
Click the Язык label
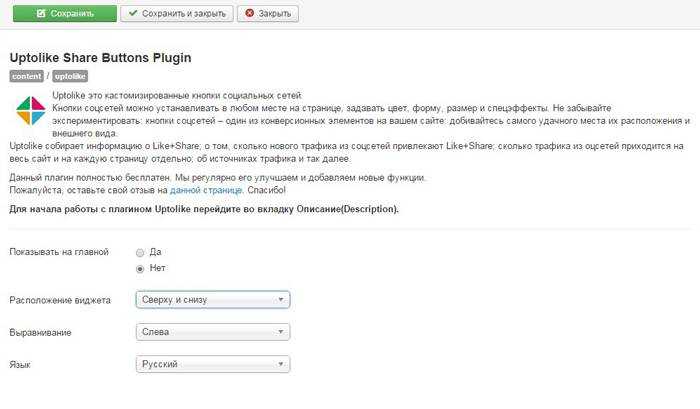click(20, 365)
